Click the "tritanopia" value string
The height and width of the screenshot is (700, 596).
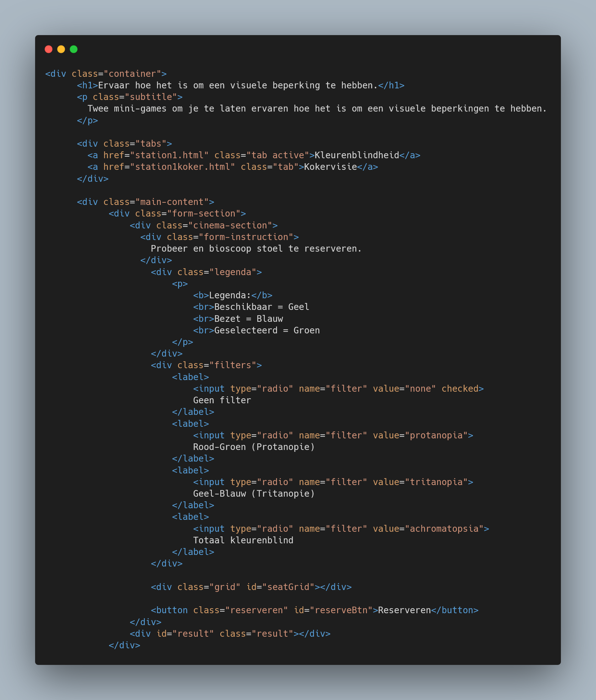436,482
